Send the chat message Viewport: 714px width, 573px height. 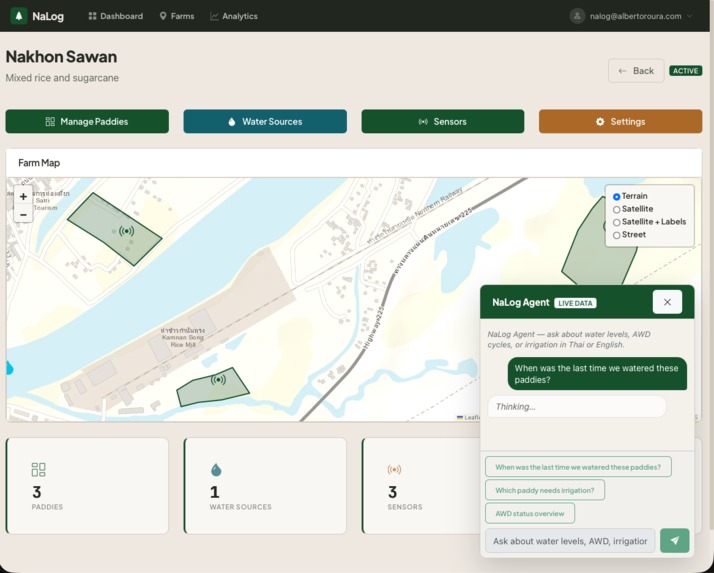(674, 541)
